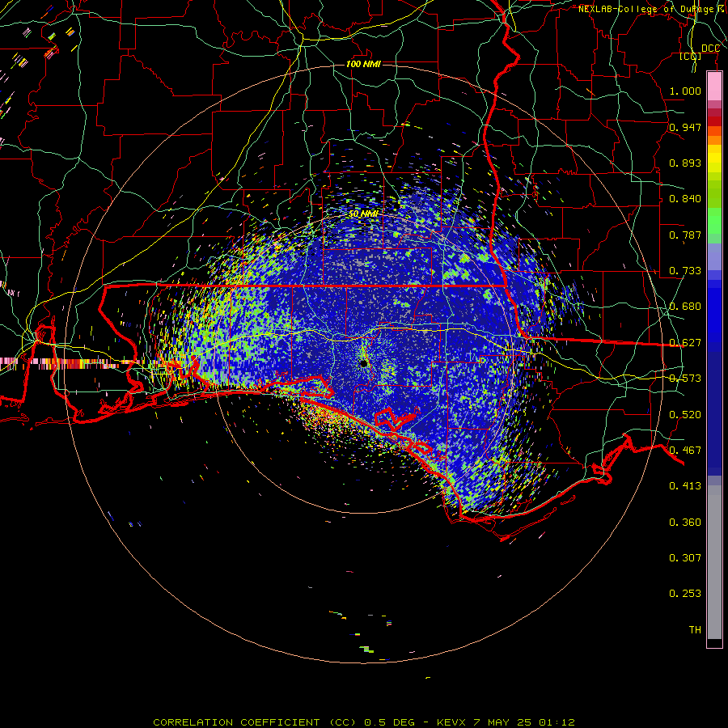Click the "CORRELATION COEFFICIENT (CC)" caption text

[x=255, y=722]
